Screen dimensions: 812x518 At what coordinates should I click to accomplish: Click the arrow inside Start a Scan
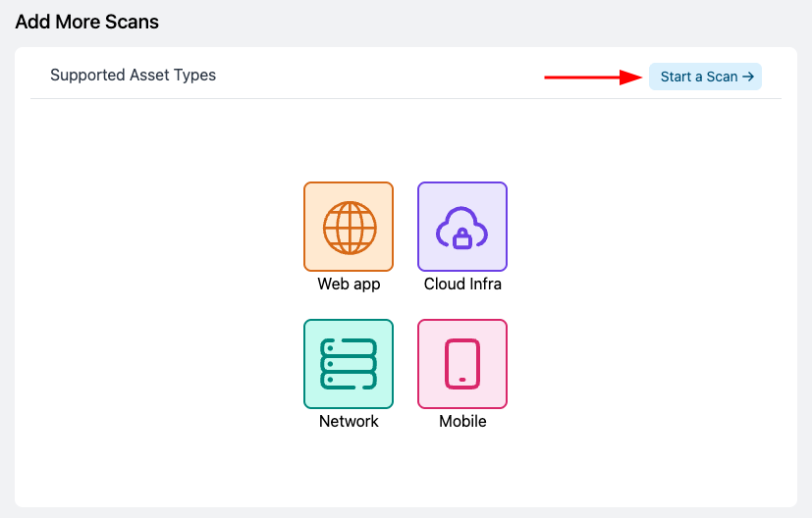point(748,77)
